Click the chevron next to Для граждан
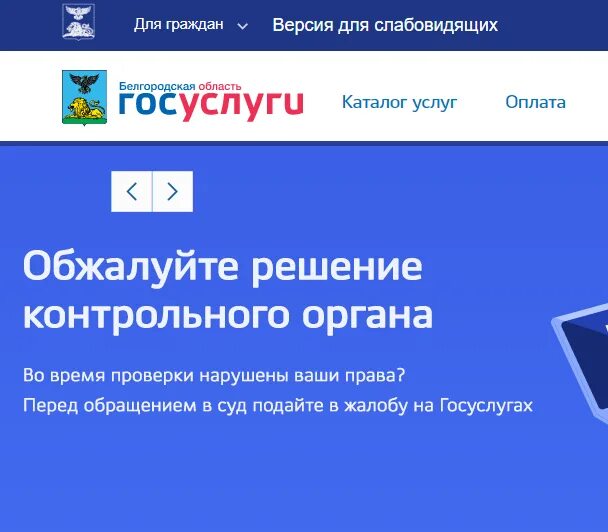Viewport: 608px width, 532px height. pyautogui.click(x=243, y=26)
